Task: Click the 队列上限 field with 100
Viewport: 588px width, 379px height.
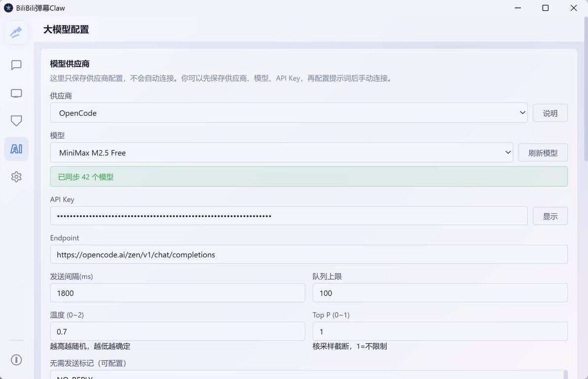Action: coord(440,293)
